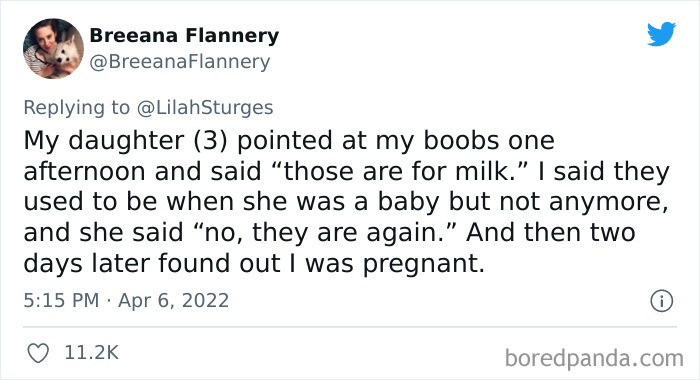Open Breeana Flannery's profile picture

tap(53, 49)
